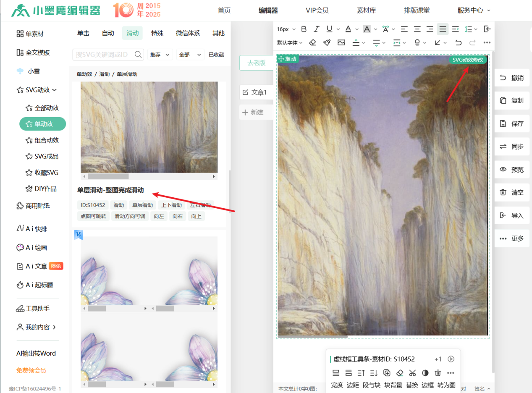Create new article with 新建

(x=256, y=112)
